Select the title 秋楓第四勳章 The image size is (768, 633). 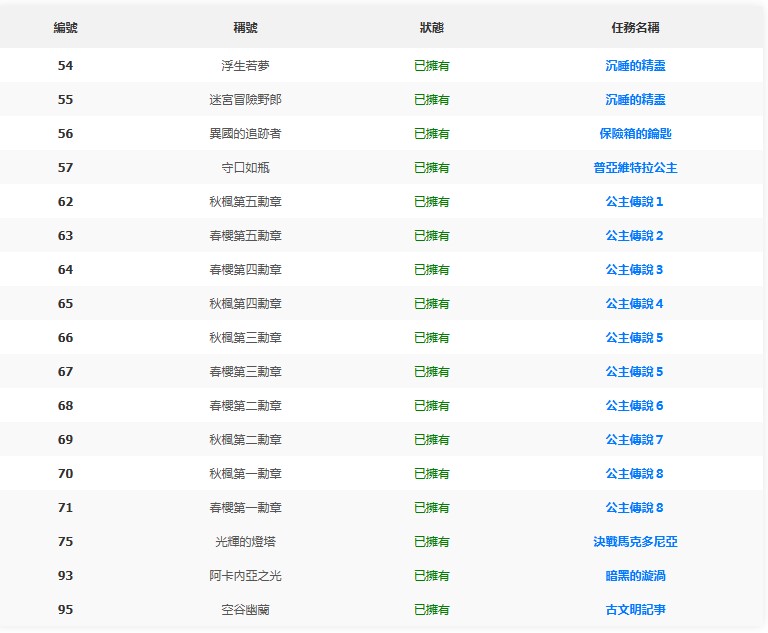point(245,304)
